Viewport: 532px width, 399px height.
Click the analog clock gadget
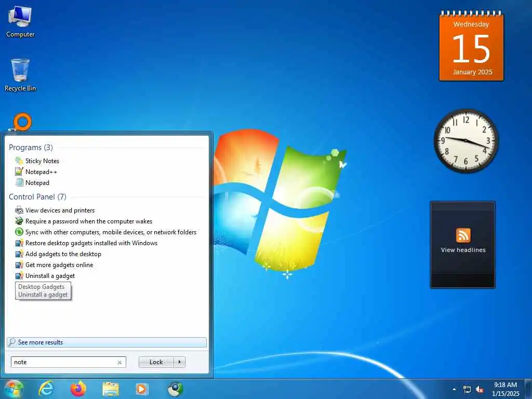pyautogui.click(x=466, y=140)
